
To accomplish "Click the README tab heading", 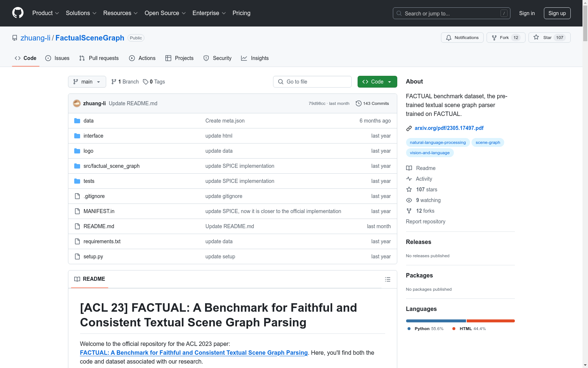I will pos(89,279).
